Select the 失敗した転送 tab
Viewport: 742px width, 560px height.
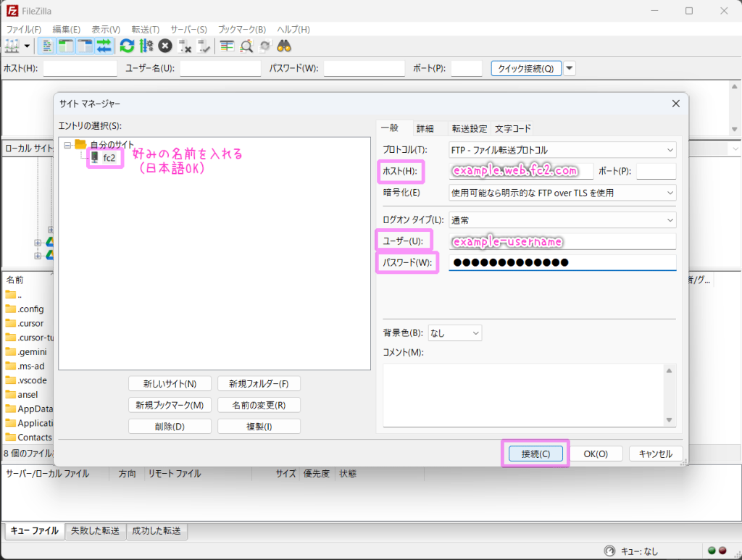pyautogui.click(x=95, y=531)
